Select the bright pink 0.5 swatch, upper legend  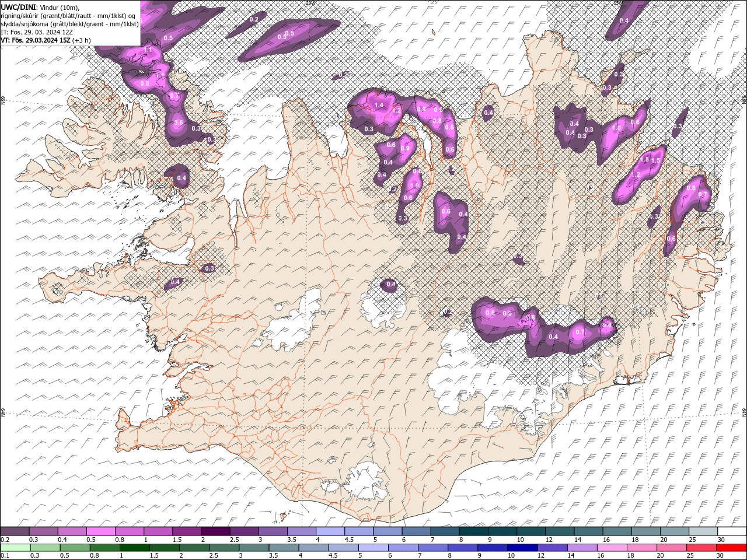click(x=100, y=531)
